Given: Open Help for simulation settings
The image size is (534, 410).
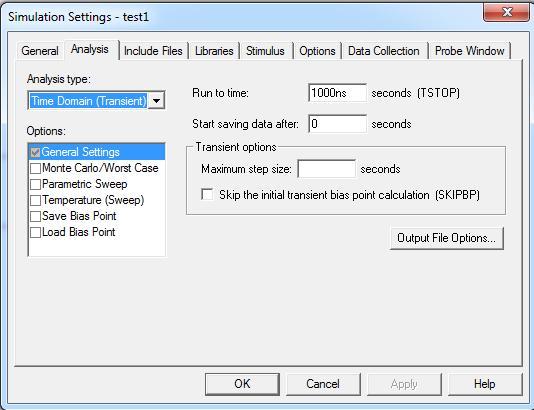Looking at the screenshot, I should click(485, 384).
